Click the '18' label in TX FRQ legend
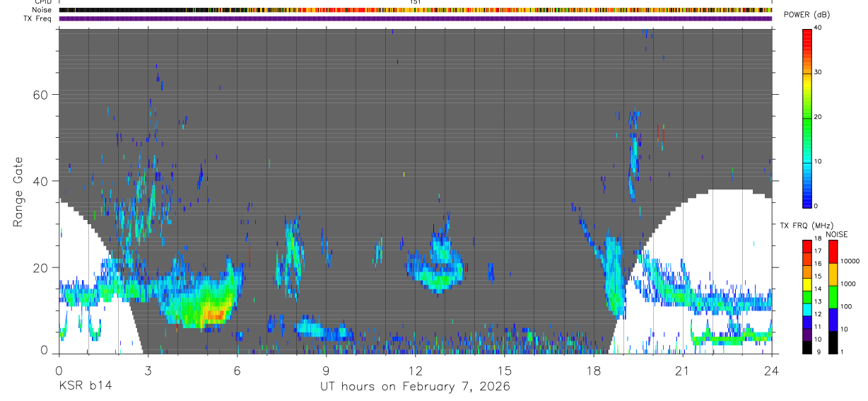This screenshot has height=401, width=868. 818,239
